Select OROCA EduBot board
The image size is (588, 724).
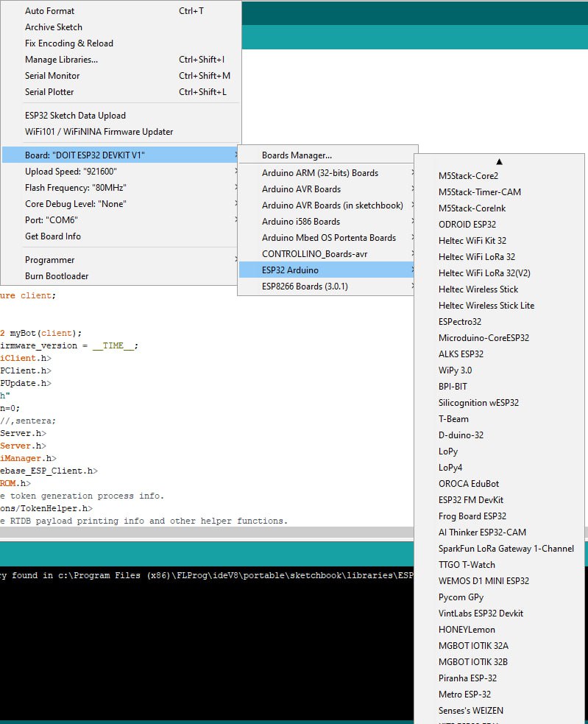(500, 483)
